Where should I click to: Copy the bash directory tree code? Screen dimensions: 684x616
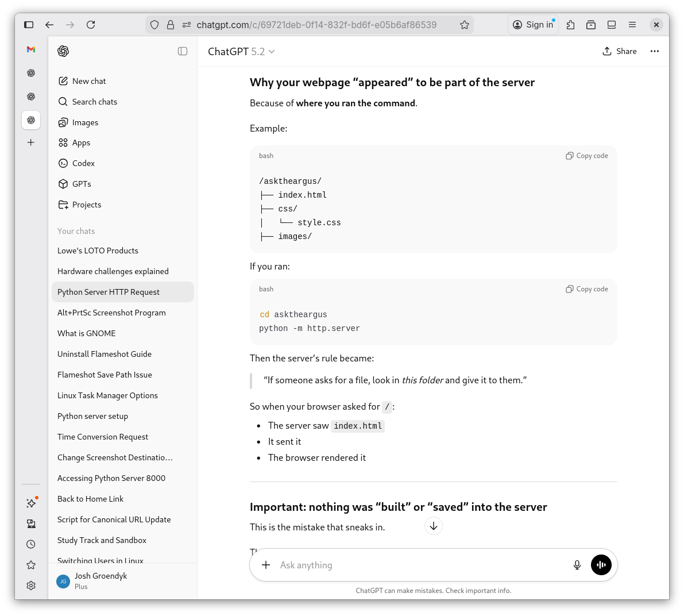click(586, 155)
